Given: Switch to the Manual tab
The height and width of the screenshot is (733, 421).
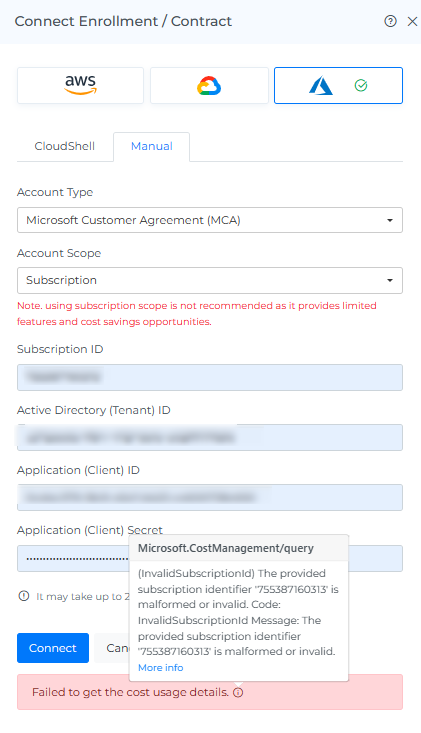Looking at the screenshot, I should (x=151, y=146).
